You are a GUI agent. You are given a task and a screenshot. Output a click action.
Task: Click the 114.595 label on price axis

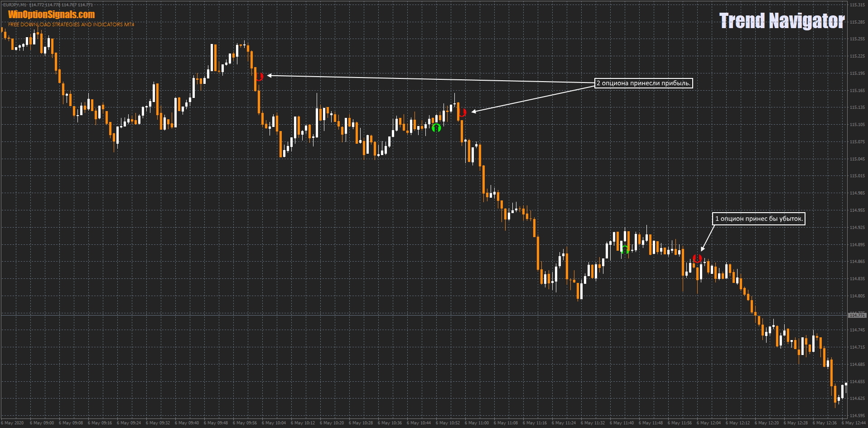tap(857, 415)
